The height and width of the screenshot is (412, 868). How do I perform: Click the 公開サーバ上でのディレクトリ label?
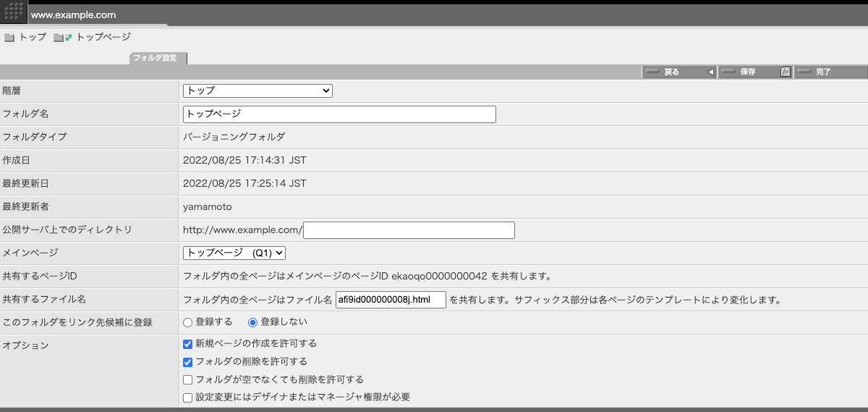pos(67,230)
